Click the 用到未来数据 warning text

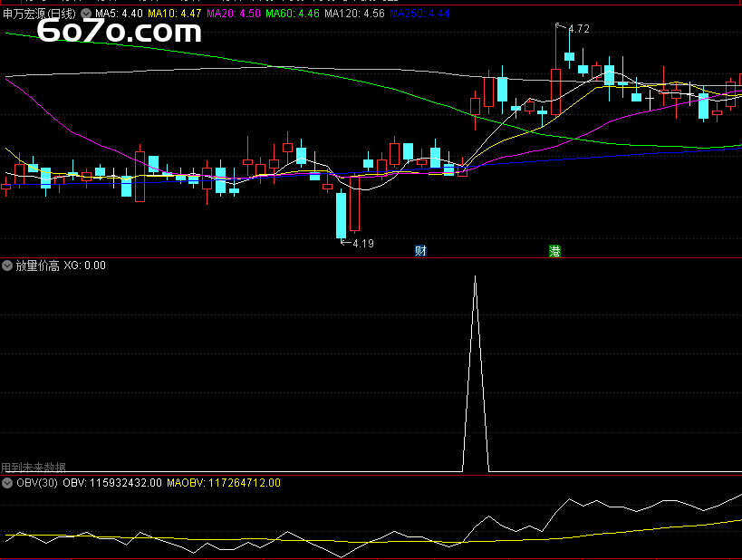pyautogui.click(x=34, y=468)
